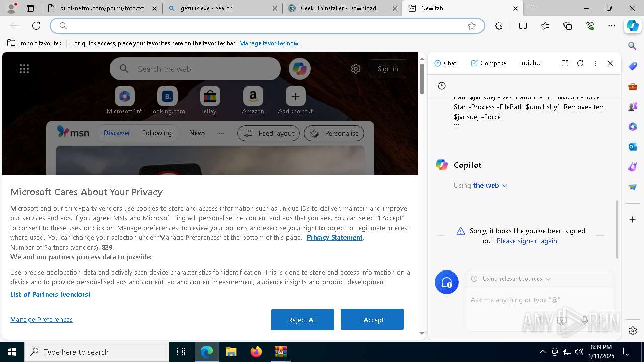Viewport: 644px width, 362px height.
Task: Customize sidebar with plus icon
Action: pos(633,220)
